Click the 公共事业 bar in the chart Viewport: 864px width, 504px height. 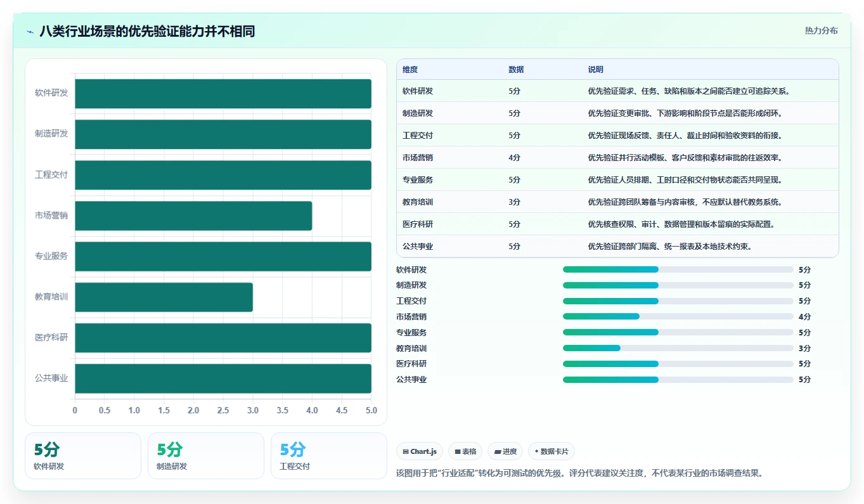click(x=223, y=378)
